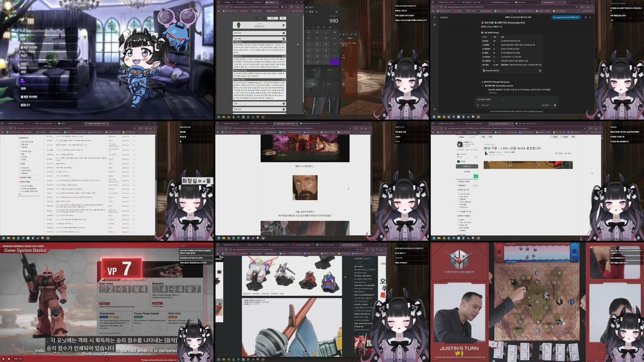Send the prompt with the Gemini arrow icon
Screen dimensions: 644x362
pyautogui.click(x=555, y=105)
